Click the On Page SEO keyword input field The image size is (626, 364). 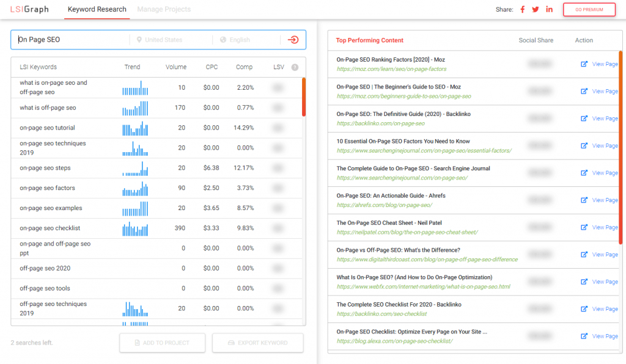72,40
